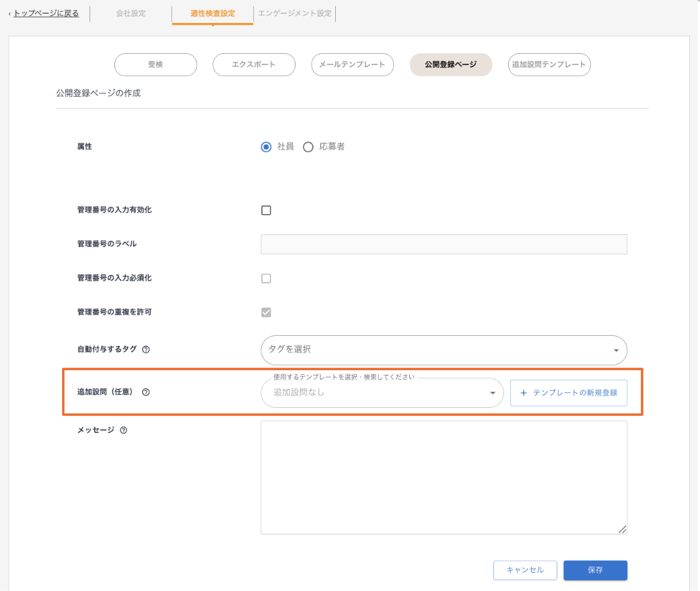Viewport: 700px width, 591px height.
Task: Click the 公開登録ページの作成 heading
Action: tap(98, 93)
